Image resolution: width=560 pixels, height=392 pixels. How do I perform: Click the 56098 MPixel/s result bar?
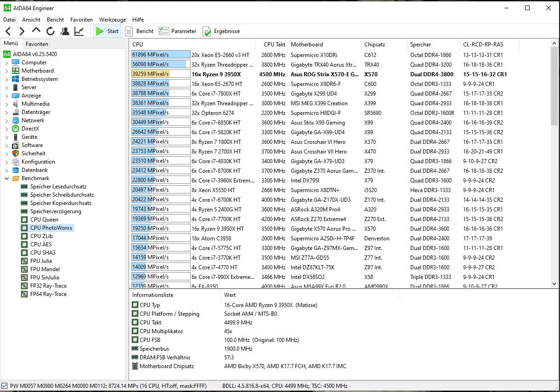161,64
